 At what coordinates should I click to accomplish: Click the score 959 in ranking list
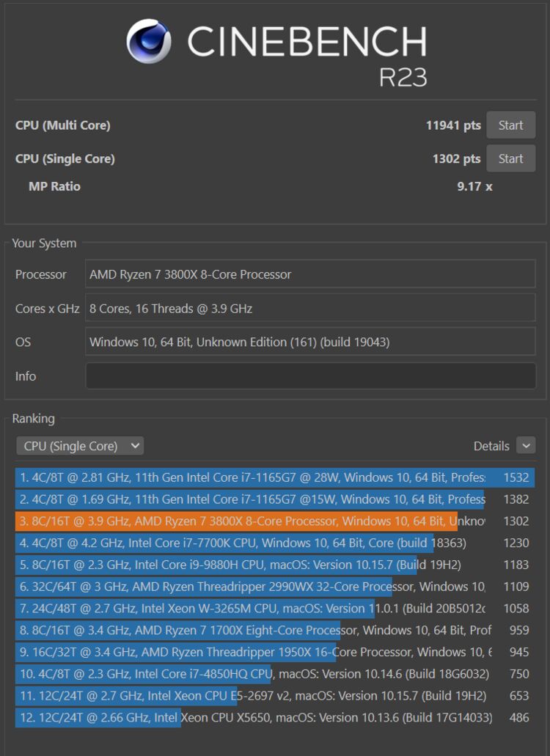(x=519, y=630)
